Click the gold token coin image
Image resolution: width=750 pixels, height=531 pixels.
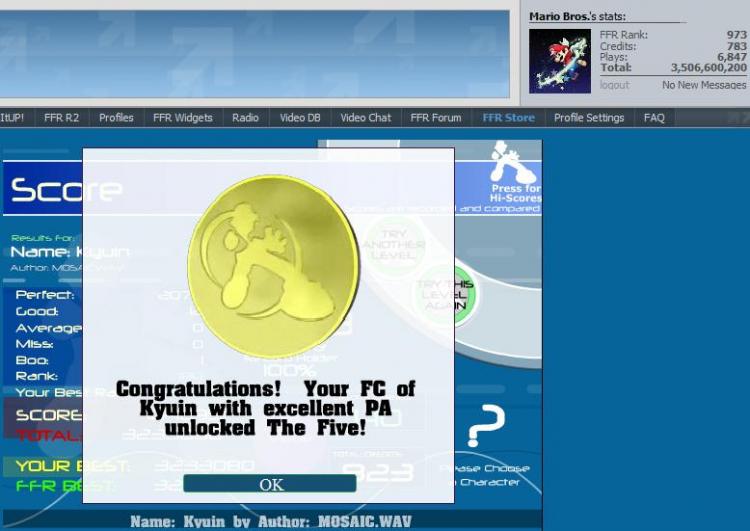[x=272, y=266]
